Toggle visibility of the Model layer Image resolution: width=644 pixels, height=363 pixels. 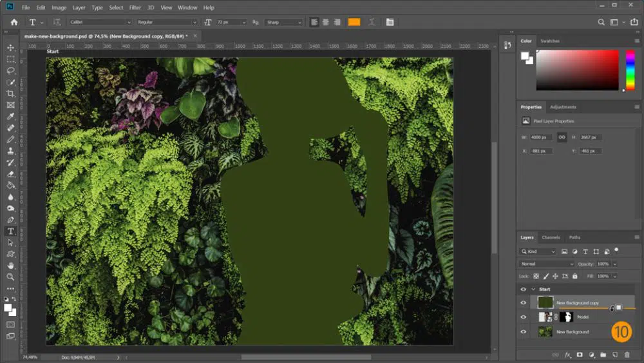pyautogui.click(x=523, y=317)
